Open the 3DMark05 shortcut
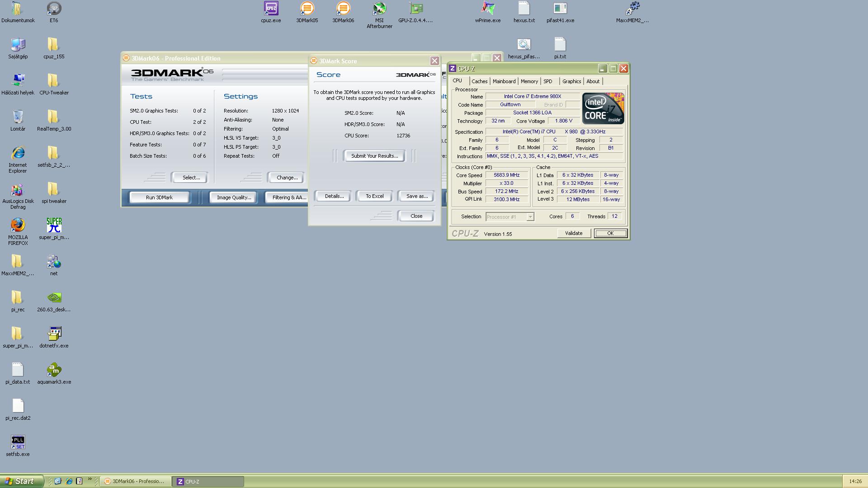The image size is (868, 488). click(307, 12)
